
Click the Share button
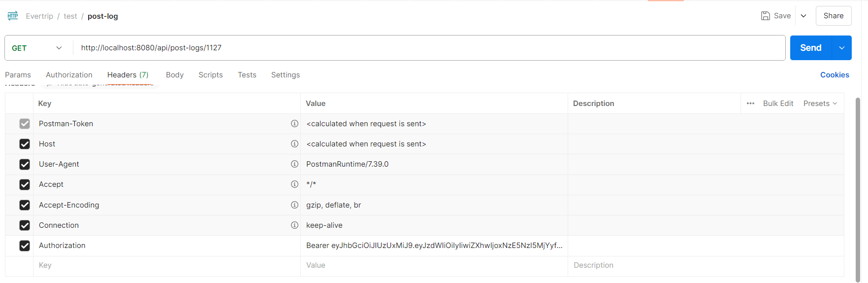(833, 16)
